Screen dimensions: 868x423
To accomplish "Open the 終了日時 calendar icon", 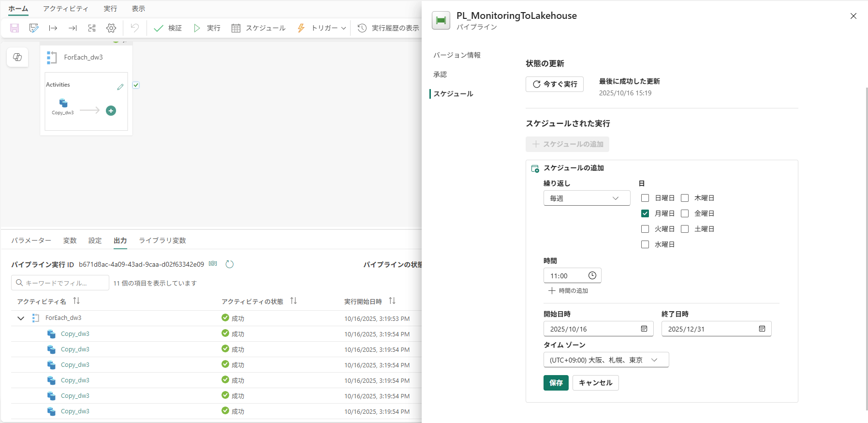I will pyautogui.click(x=762, y=329).
